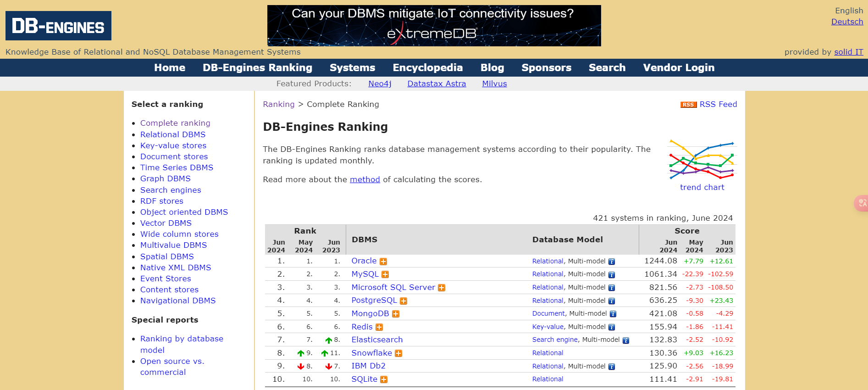Open the Search menu item
Screen dimensions: 868x390
click(x=607, y=67)
